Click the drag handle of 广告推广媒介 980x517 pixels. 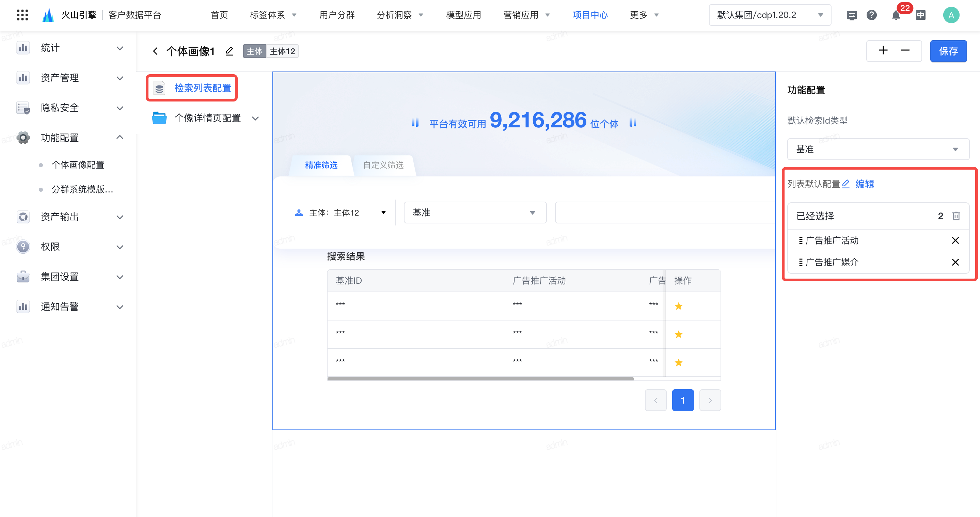(801, 262)
